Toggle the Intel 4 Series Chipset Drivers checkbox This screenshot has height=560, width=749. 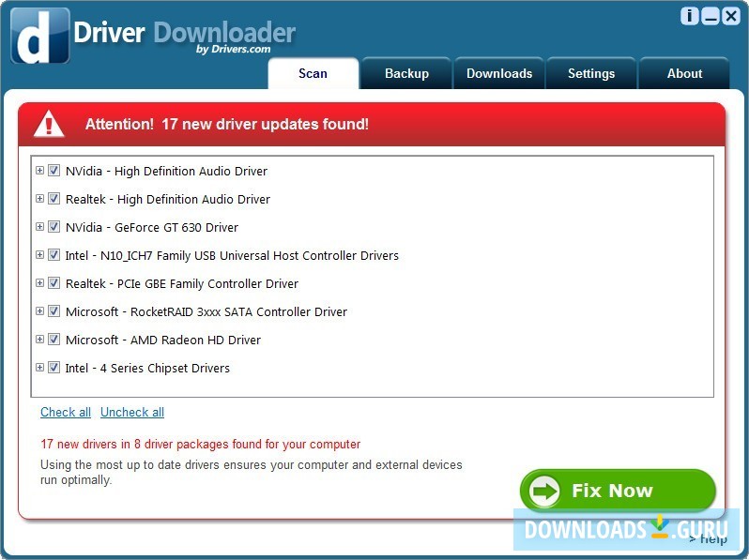pos(54,368)
